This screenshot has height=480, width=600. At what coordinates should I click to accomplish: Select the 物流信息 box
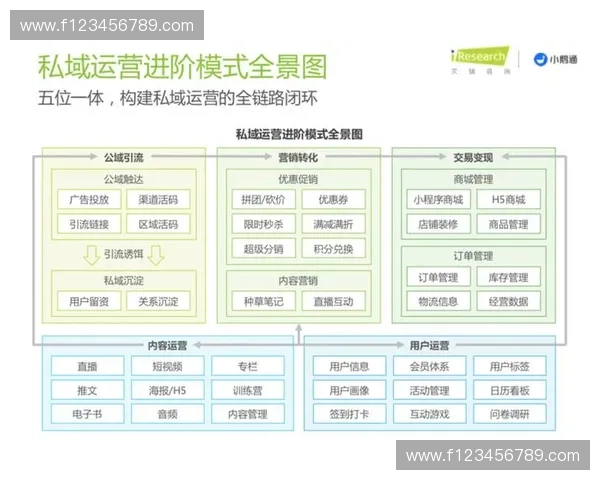pos(439,301)
